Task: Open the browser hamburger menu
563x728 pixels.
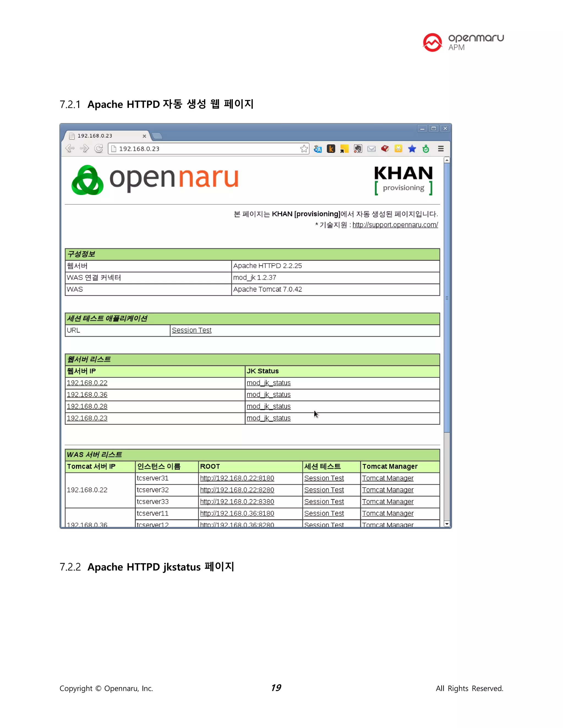Action: [x=441, y=149]
